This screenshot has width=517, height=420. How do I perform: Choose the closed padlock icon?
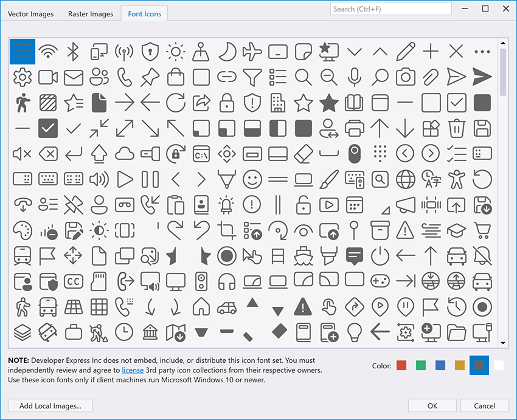click(226, 103)
